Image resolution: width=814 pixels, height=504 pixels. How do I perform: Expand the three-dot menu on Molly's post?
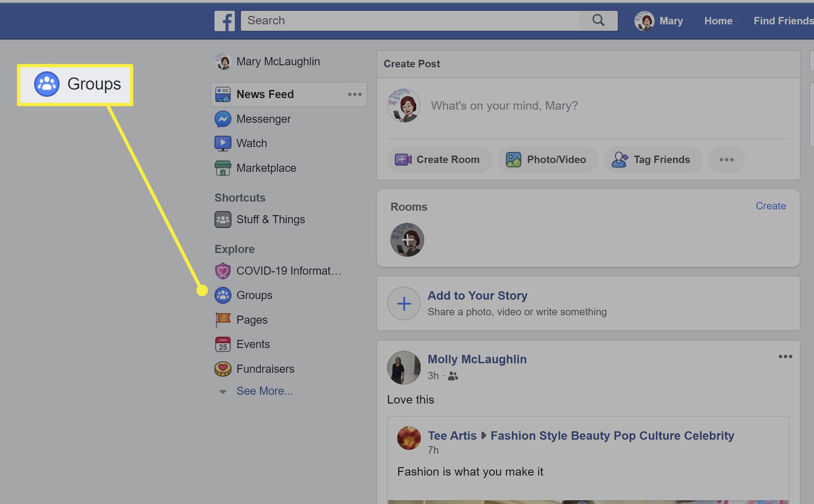tap(785, 357)
